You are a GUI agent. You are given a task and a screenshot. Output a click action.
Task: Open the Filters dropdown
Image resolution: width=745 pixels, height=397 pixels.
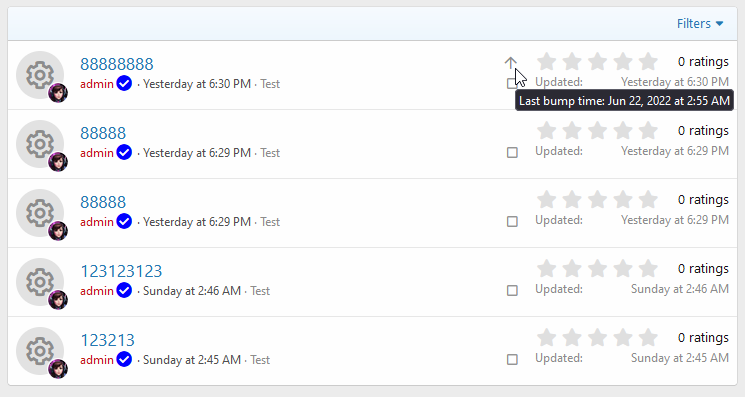coord(700,24)
